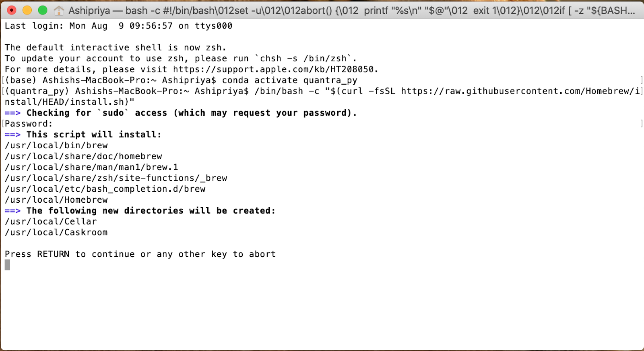Screen dimensions: 644x351
Task: Click the right bracket mark beside Password line
Action: point(641,124)
